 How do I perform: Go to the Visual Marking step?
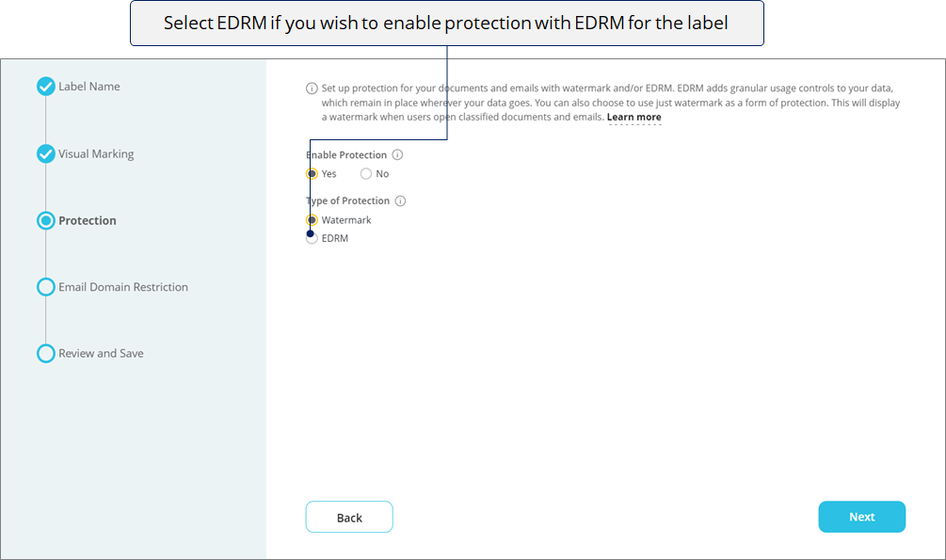pos(97,153)
